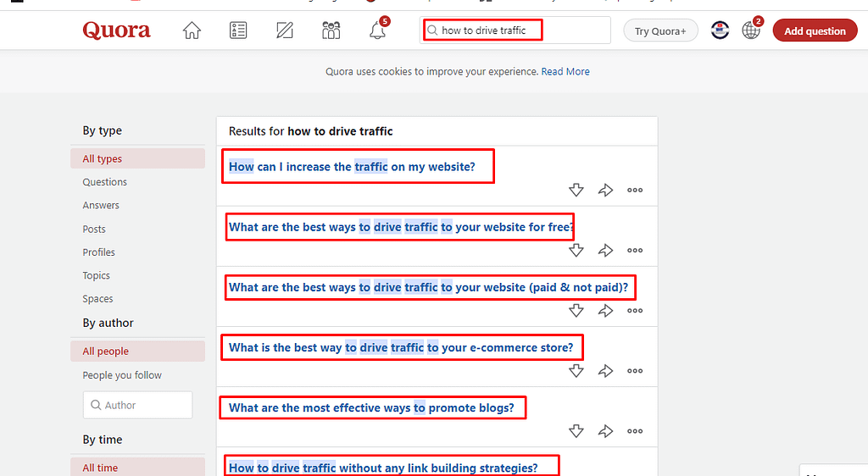
Task: Downvote the 'promote blogs' question
Action: 576,431
